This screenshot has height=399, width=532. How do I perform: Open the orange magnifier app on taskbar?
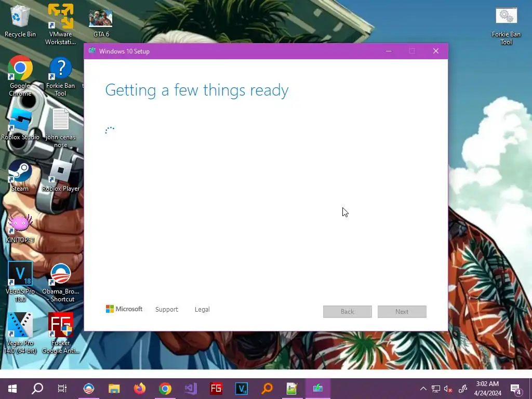pos(267,388)
